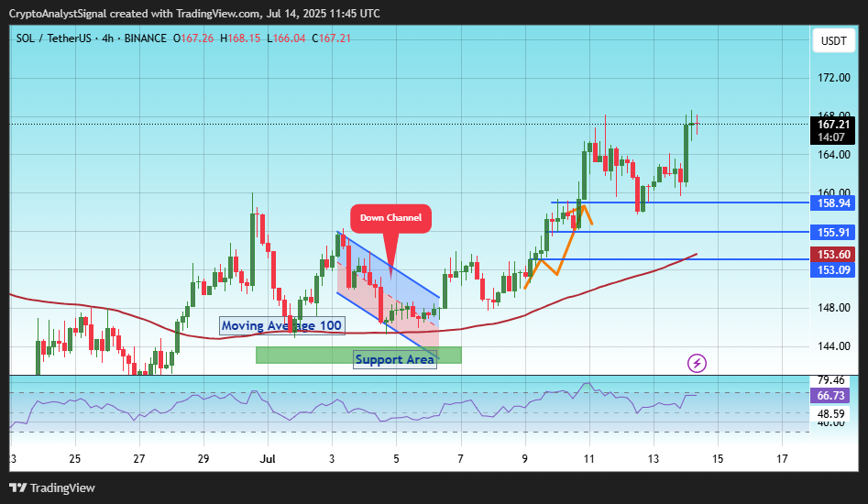Click the 167.21 current price label

pyautogui.click(x=832, y=125)
